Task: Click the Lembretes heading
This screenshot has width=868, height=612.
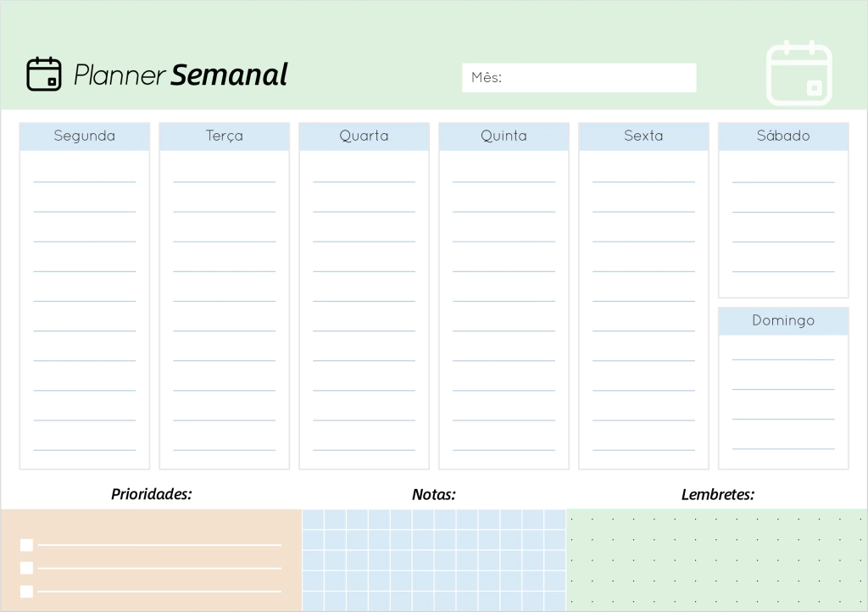Action: [717, 495]
